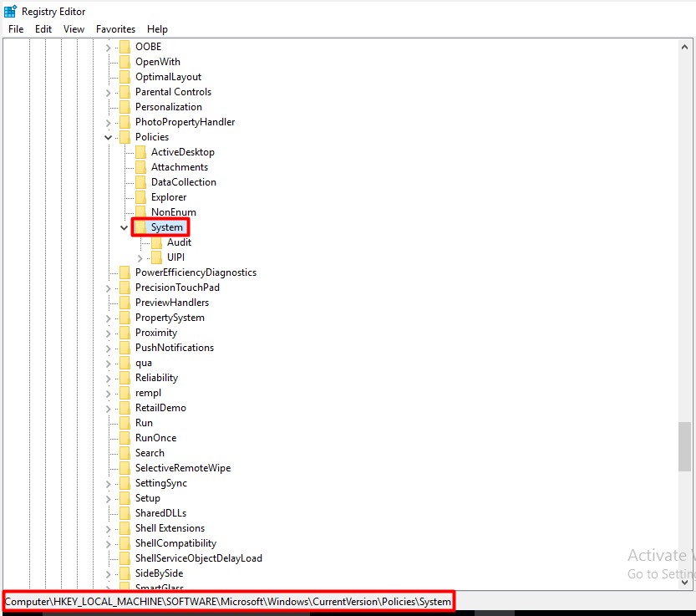Screen dimensions: 696x616
Task: Select the RetailDemo key label
Action: (160, 408)
